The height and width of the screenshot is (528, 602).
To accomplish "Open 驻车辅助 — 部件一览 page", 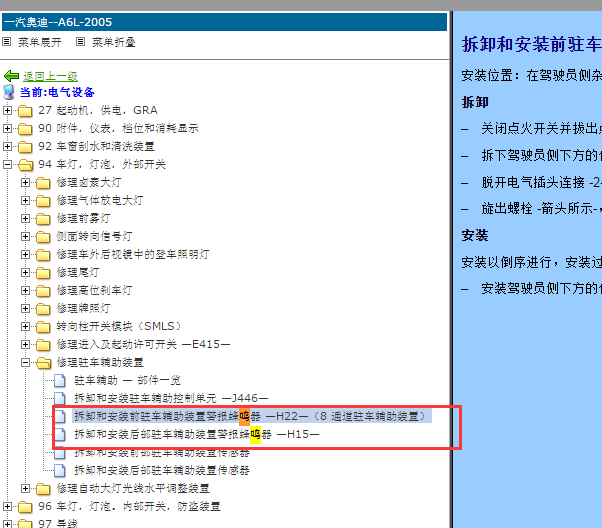I will click(127, 381).
